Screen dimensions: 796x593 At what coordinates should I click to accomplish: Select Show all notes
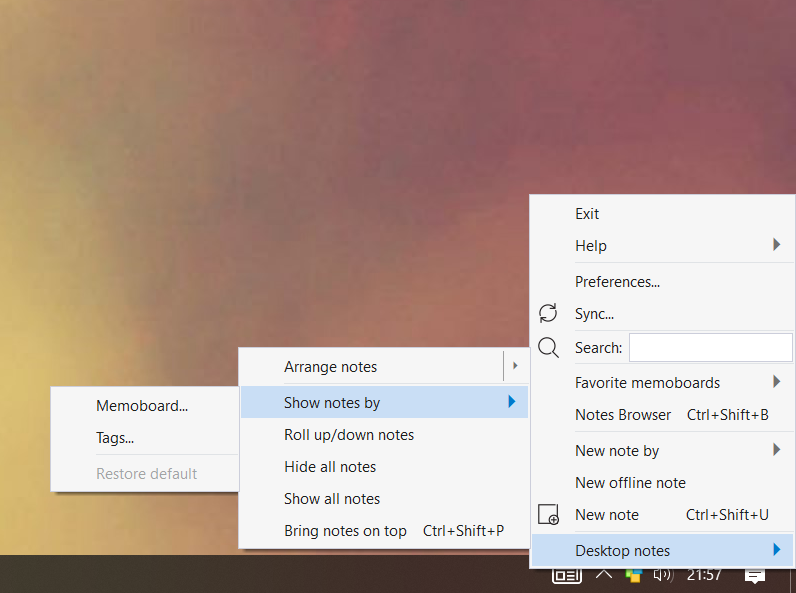pos(384,499)
